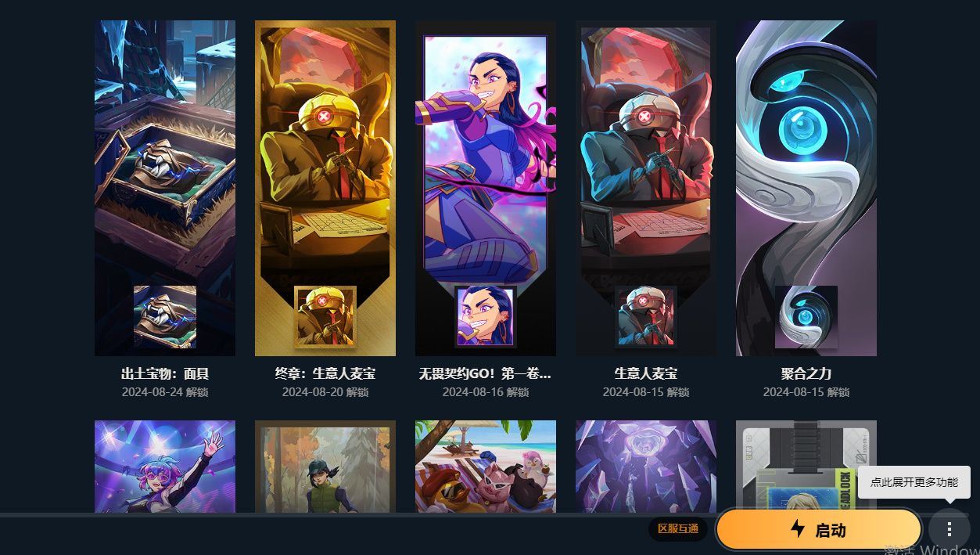The image size is (980, 555).
Task: Click the 无畏契约GO! purple-haired avatar icon
Action: coord(486,317)
